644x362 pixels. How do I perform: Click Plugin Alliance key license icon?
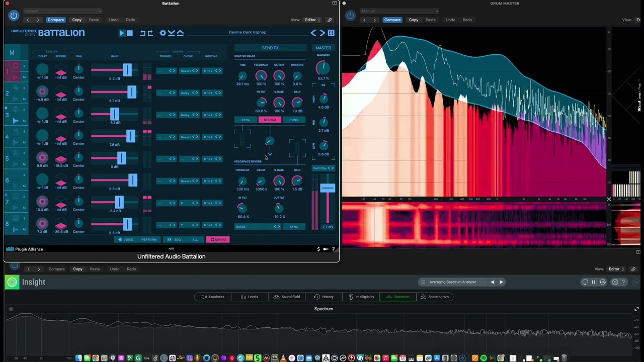326,249
